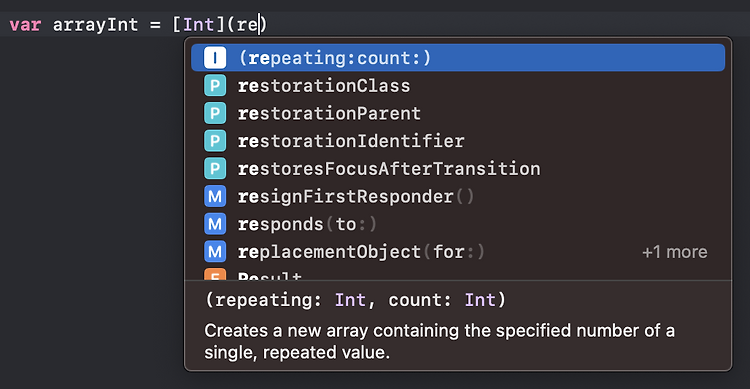Image resolution: width=750 pixels, height=389 pixels.
Task: Click the method icon for replacementObject(for:)
Action: pos(215,252)
